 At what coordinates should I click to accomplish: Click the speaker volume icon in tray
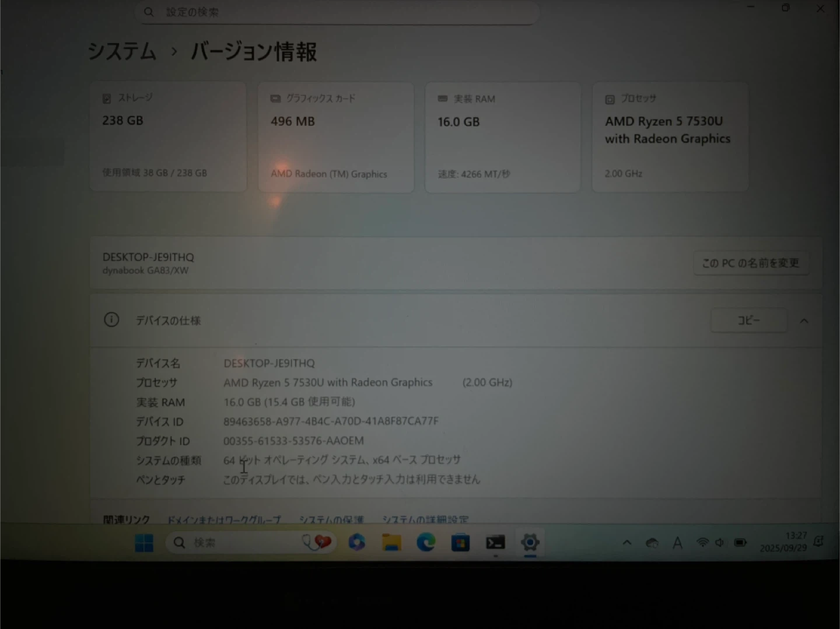(x=720, y=543)
